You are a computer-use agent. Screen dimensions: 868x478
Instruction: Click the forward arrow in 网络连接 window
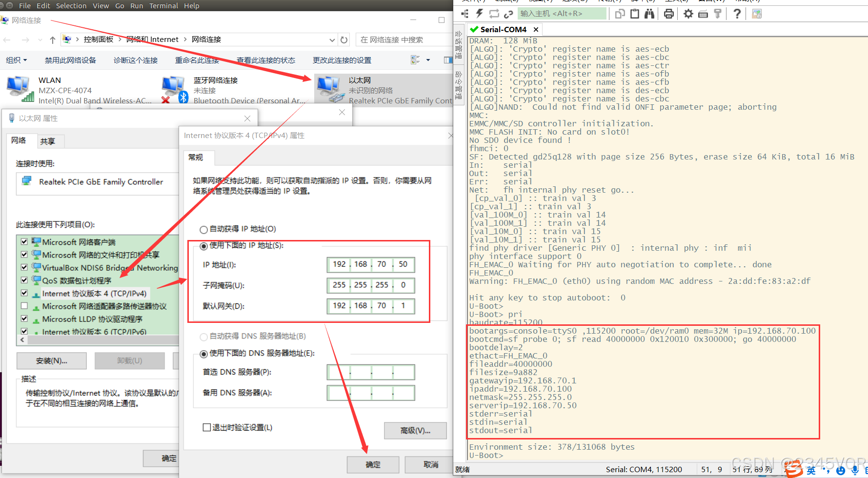(25, 40)
